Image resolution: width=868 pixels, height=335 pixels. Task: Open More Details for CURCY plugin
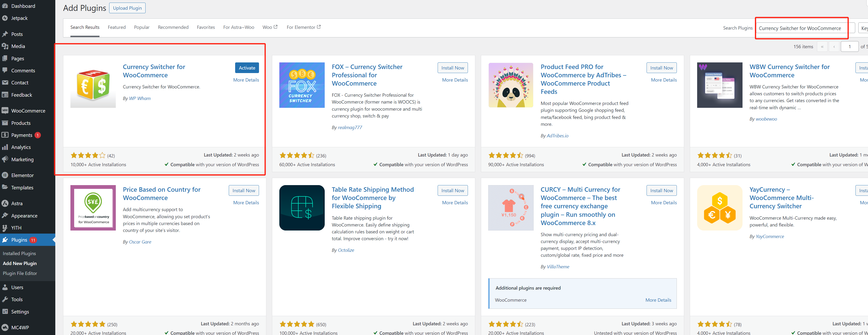(x=664, y=203)
